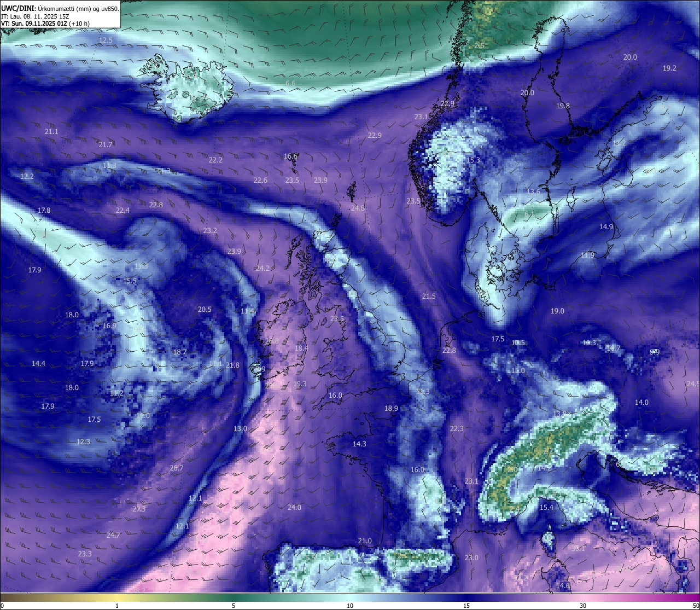This screenshot has height=610, width=700.
Task: Click the 19.8 value label
Action: 563,106
